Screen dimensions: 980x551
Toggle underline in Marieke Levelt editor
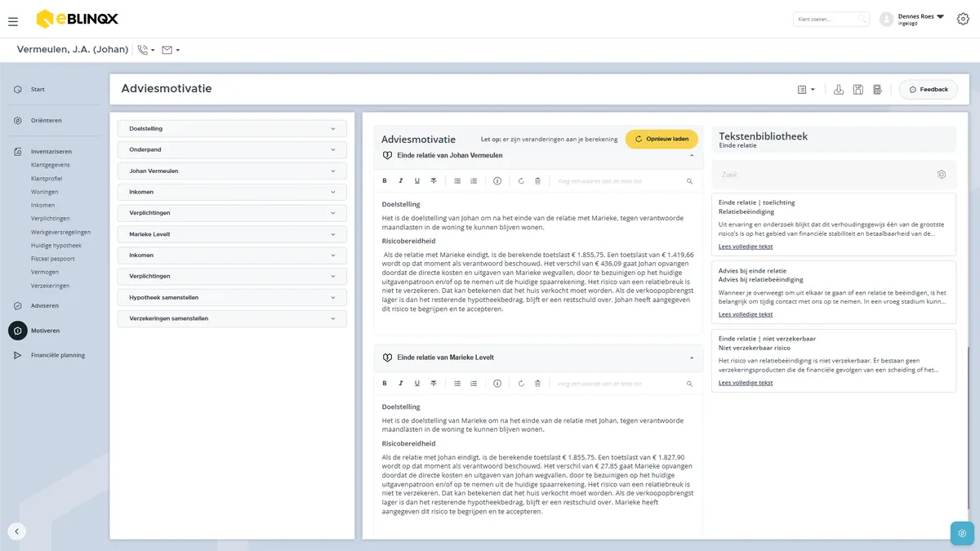[416, 383]
